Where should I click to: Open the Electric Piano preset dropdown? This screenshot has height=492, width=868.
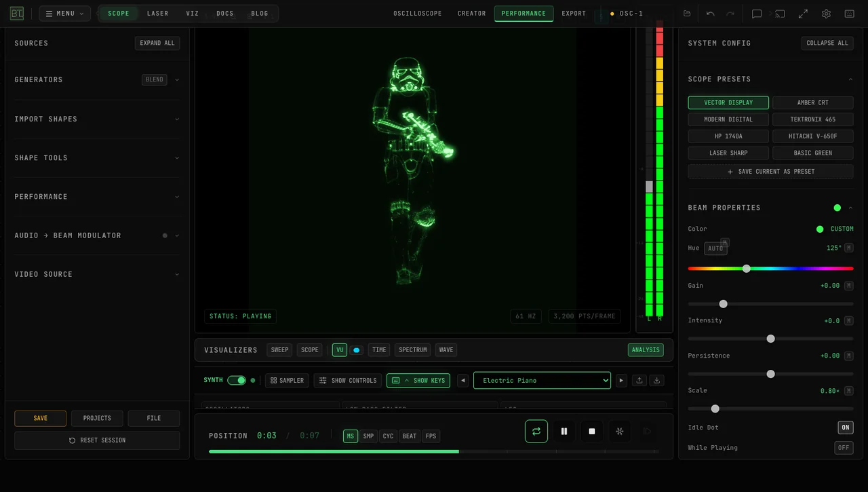(542, 380)
